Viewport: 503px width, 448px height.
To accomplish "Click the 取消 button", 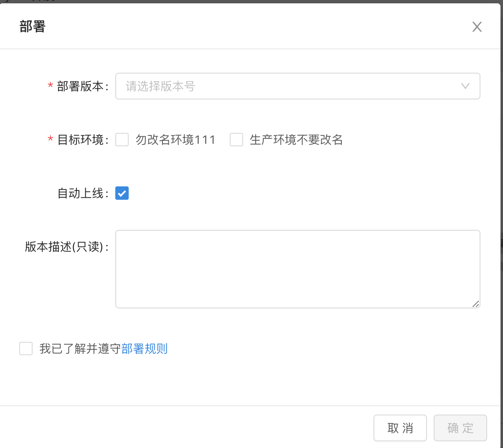I will 400,428.
